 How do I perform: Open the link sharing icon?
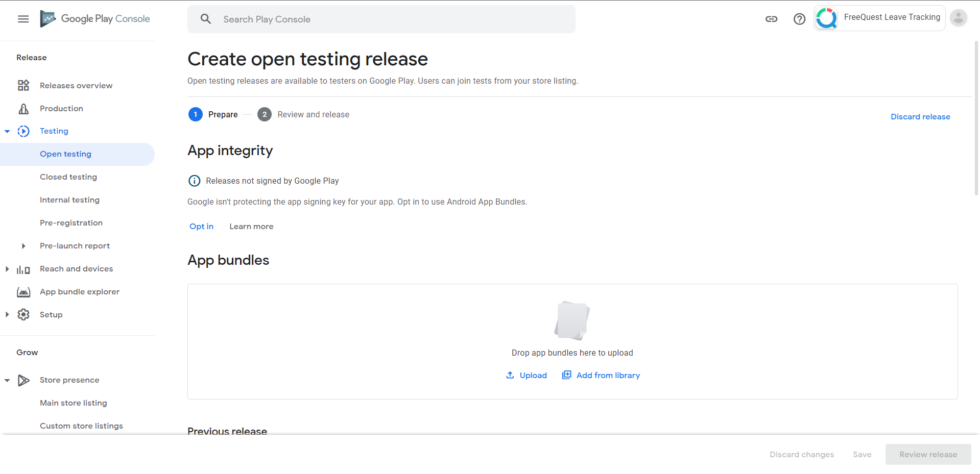pos(771,19)
